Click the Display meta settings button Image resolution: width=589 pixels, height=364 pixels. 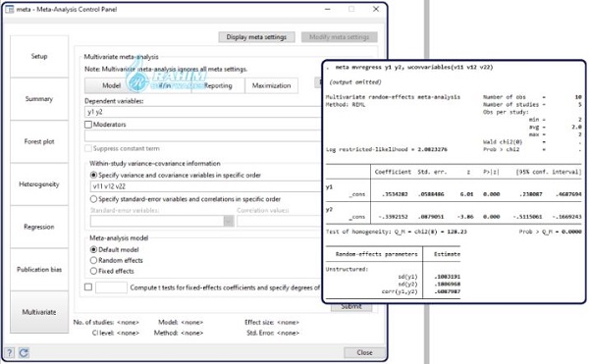256,37
